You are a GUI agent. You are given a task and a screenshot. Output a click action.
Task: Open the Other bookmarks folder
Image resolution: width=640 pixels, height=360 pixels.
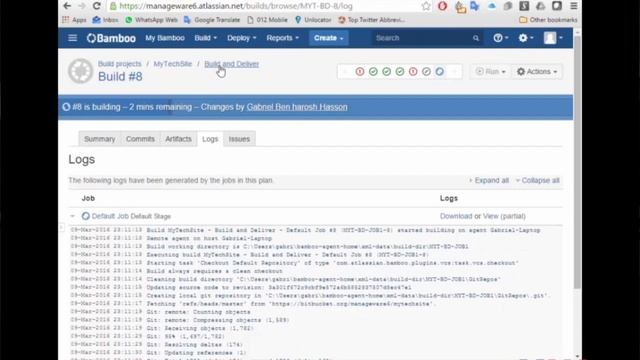[548, 20]
